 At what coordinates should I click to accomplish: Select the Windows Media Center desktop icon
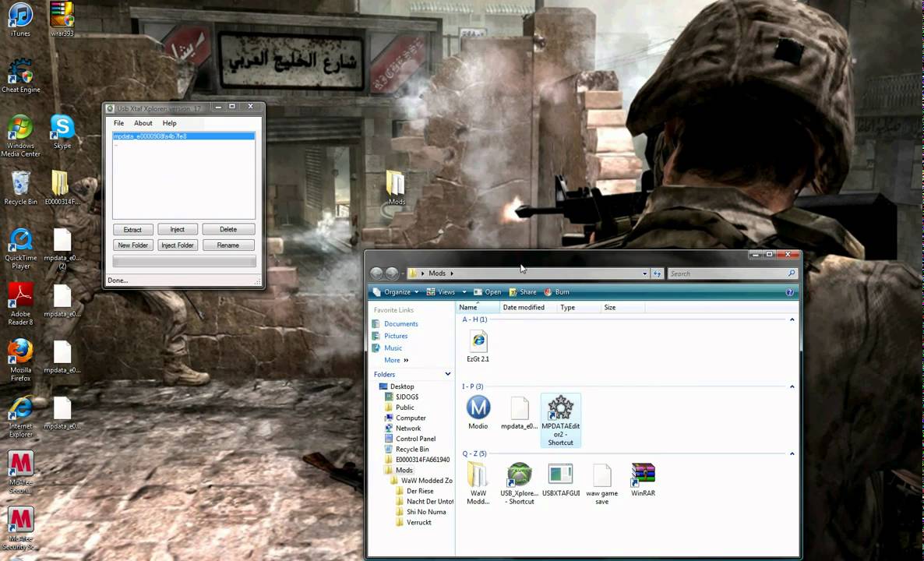click(20, 136)
